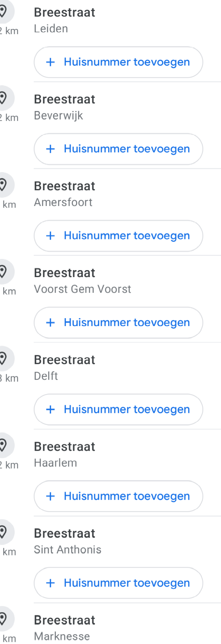The width and height of the screenshot is (221, 644).
Task: Tap the location pin icon beside Breestraat Delft
Action: (3, 358)
